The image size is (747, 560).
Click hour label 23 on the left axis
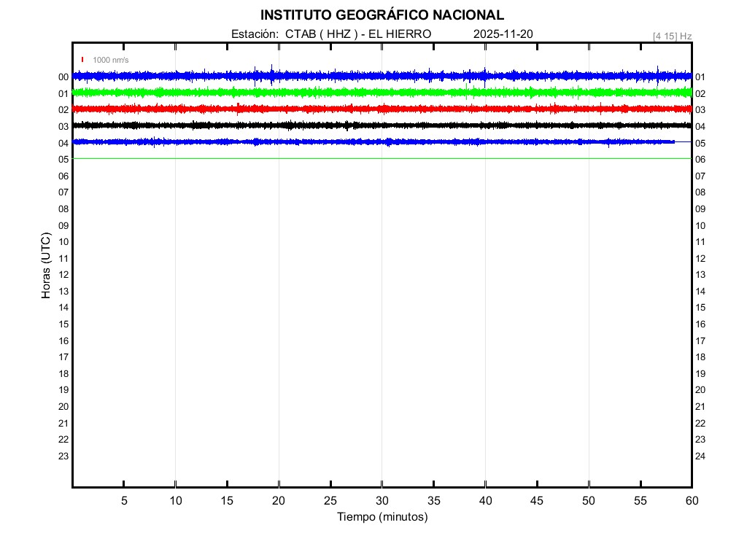click(63, 456)
